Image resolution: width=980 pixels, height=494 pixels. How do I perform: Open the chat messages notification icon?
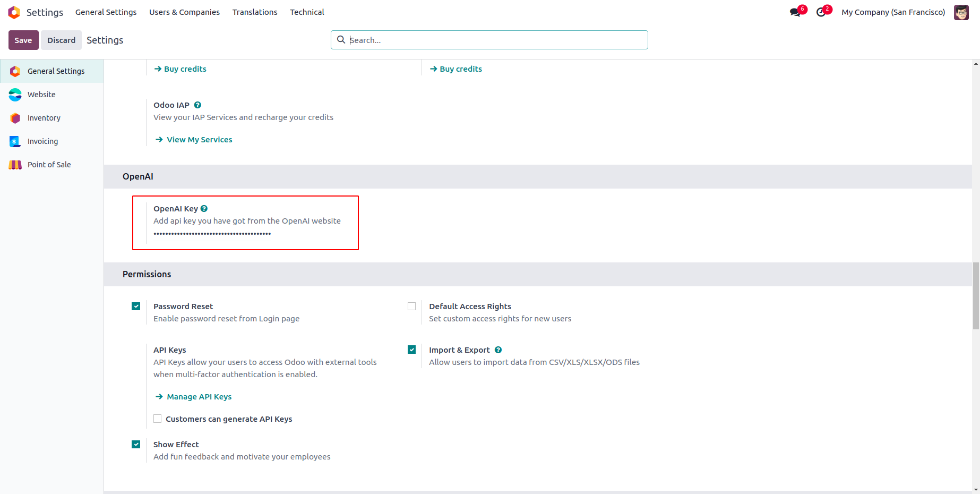[795, 12]
